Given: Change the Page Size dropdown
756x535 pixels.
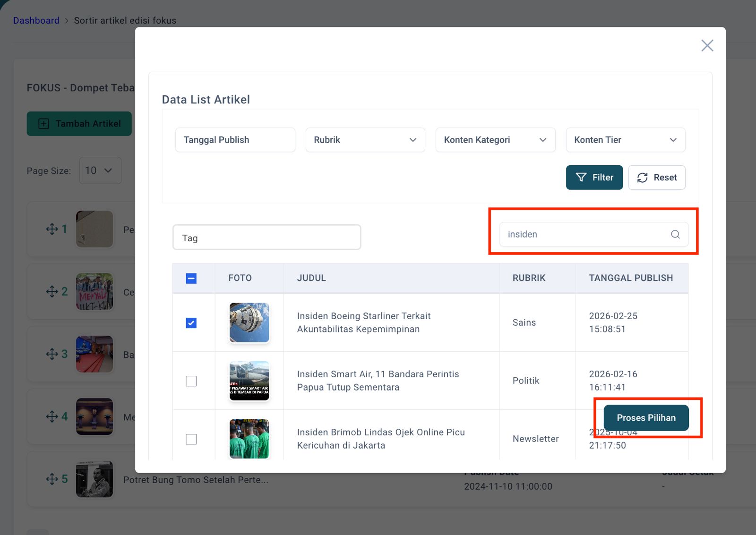Looking at the screenshot, I should pyautogui.click(x=100, y=170).
